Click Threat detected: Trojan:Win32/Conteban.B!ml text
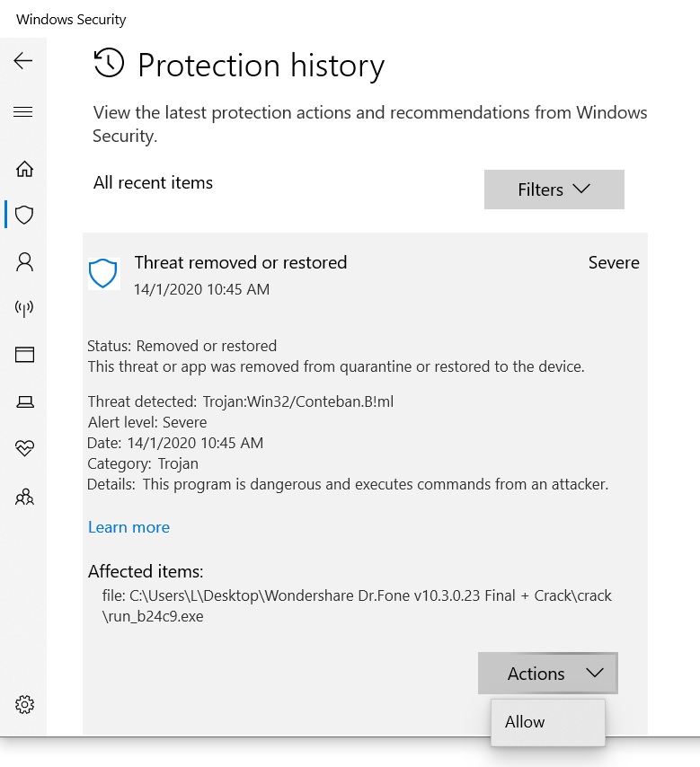700x767 pixels. click(240, 401)
